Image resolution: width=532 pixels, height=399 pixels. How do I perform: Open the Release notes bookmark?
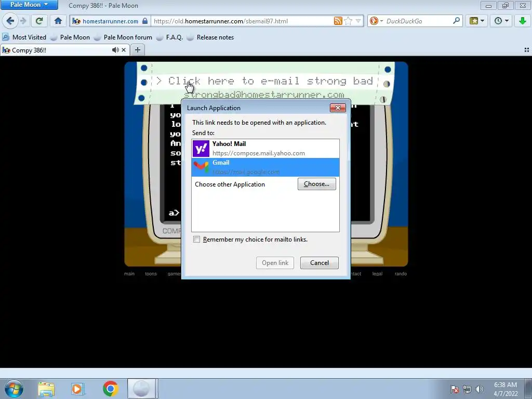tap(211, 37)
